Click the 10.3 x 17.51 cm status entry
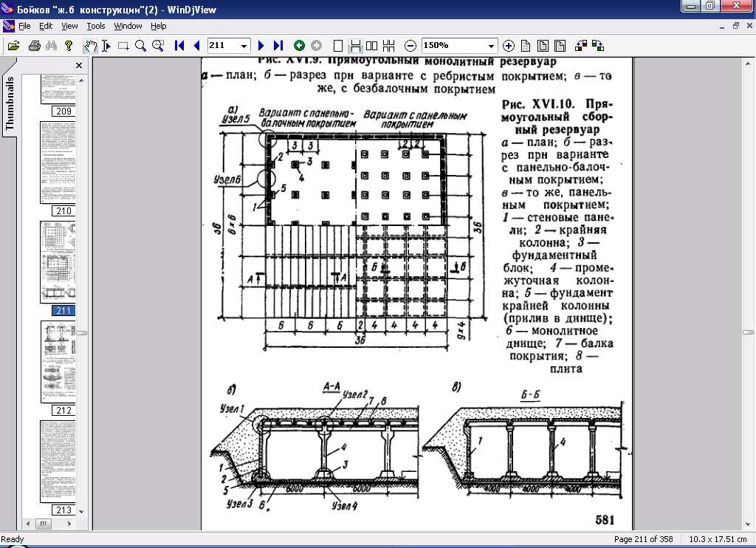756x548 pixels. pyautogui.click(x=718, y=539)
